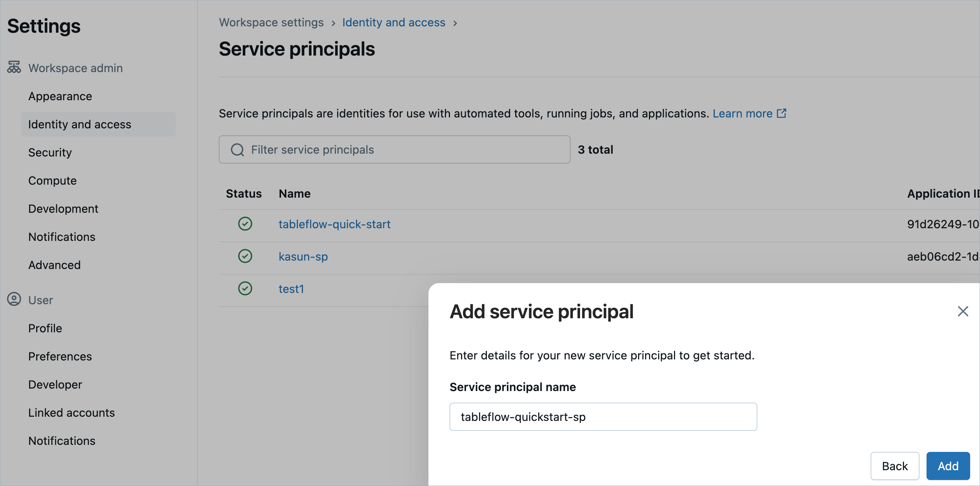Image resolution: width=980 pixels, height=486 pixels.
Task: Click the kasun-sp active status checkmark
Action: [x=245, y=256]
